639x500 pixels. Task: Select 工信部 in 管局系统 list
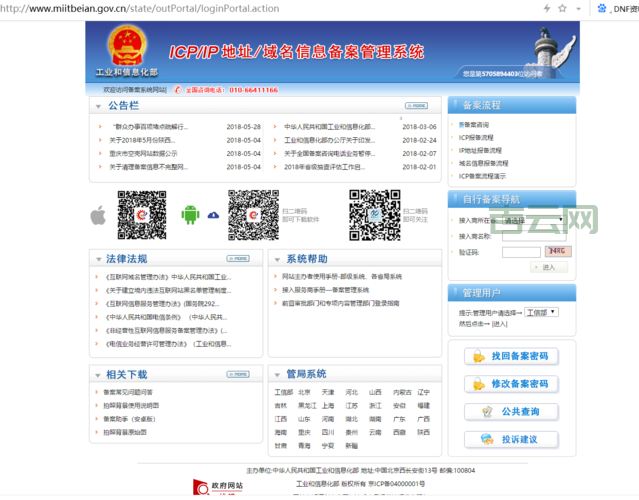click(284, 392)
